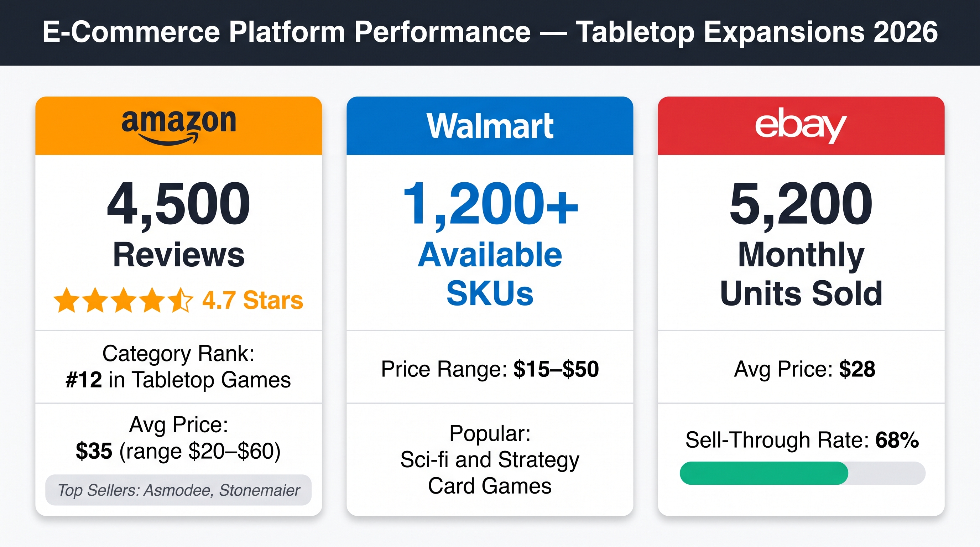Click the Top Sellers pill label
Viewport: 980px width, 547px height.
pos(178,490)
